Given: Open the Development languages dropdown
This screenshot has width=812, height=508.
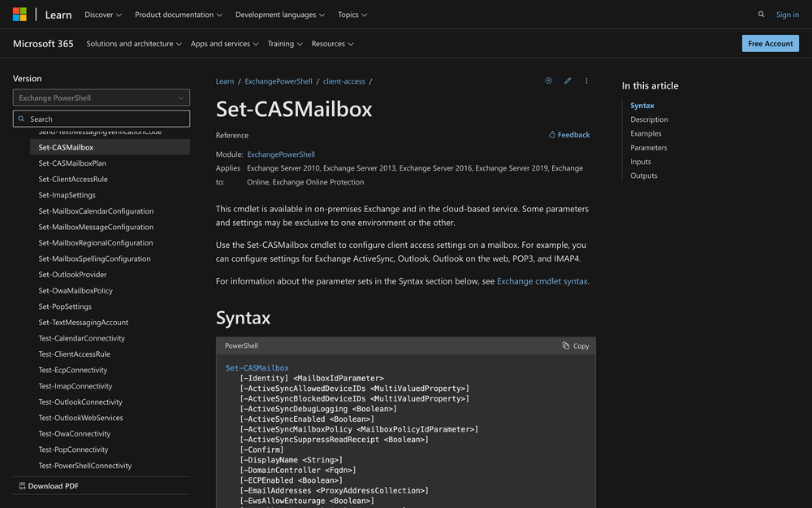Looking at the screenshot, I should (x=280, y=15).
